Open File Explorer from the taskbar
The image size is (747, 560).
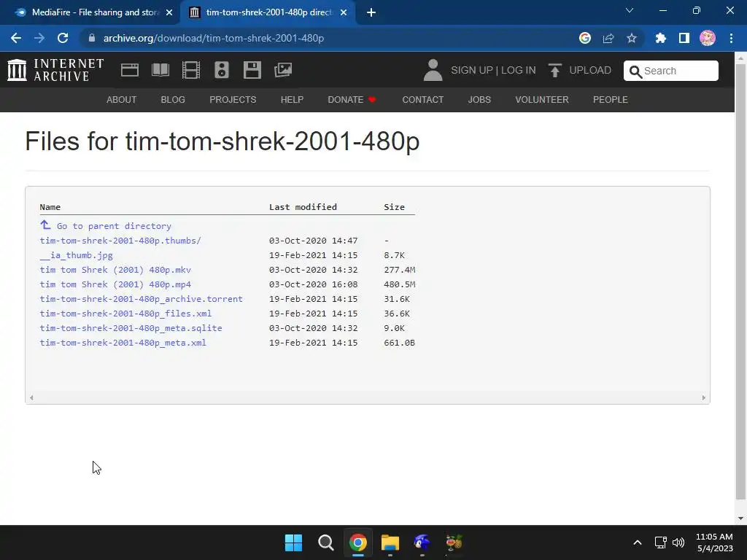[x=390, y=542]
